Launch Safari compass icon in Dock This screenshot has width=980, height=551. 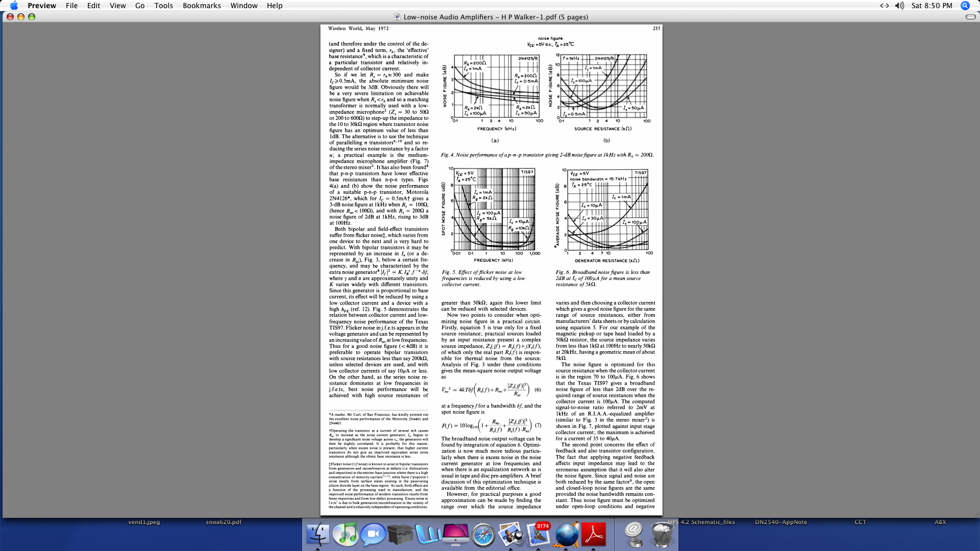(483, 535)
